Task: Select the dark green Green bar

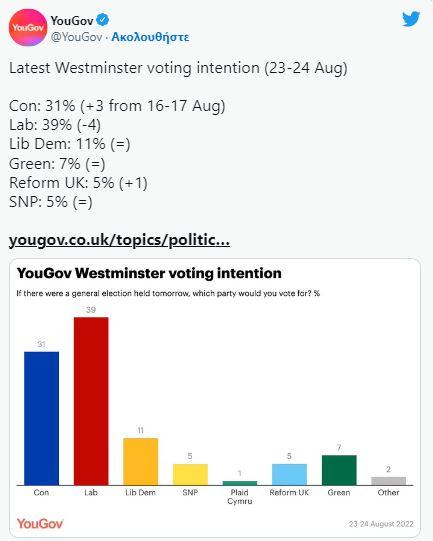Action: tap(339, 470)
